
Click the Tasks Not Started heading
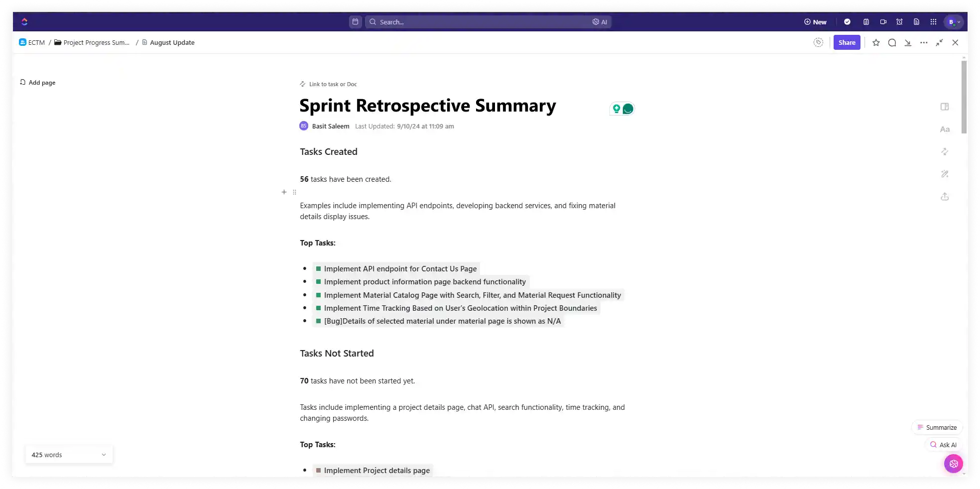point(337,354)
